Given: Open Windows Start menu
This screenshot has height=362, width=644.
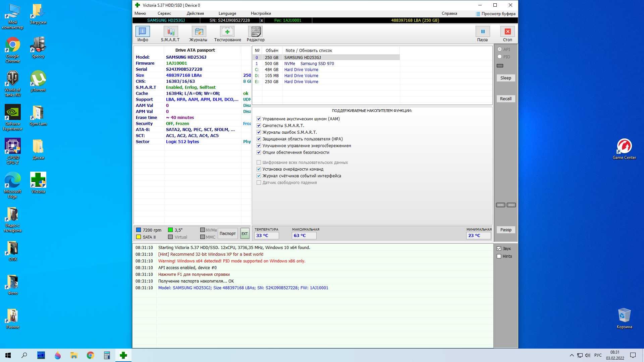Looking at the screenshot, I should [8, 355].
